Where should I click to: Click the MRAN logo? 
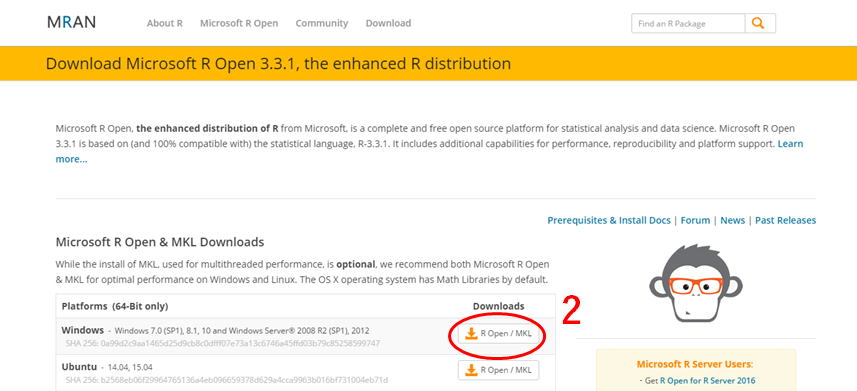72,22
